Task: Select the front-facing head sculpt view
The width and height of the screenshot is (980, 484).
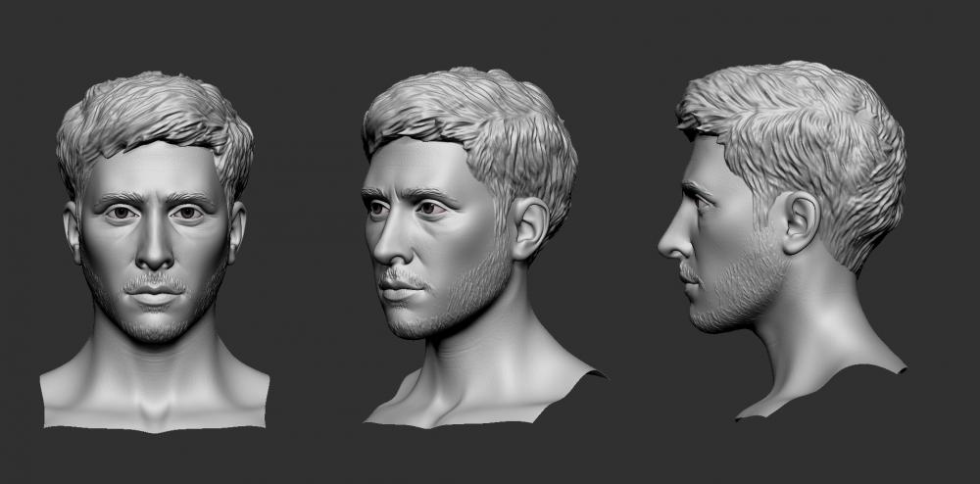Action: 155,251
